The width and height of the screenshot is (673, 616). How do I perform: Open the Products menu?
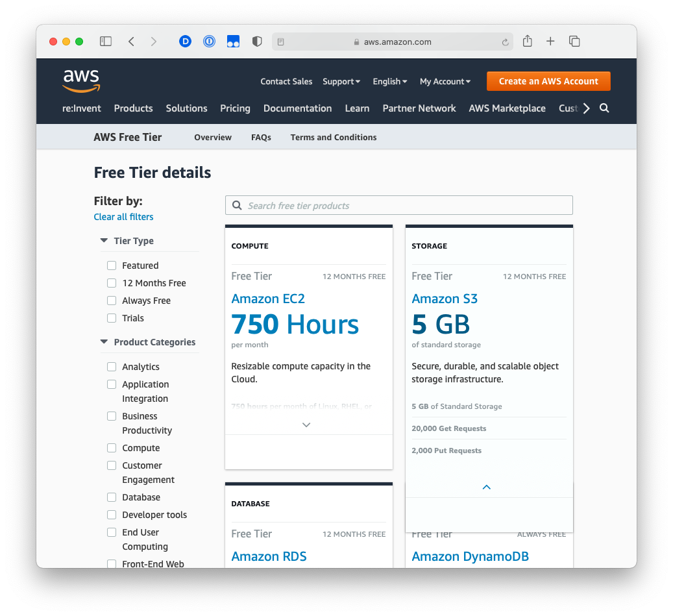tap(134, 108)
